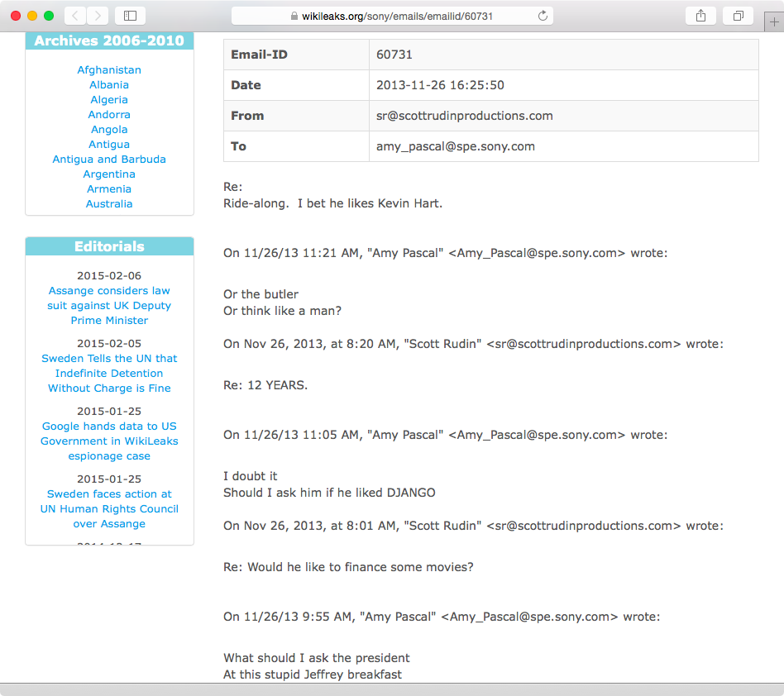
Task: Click the quote header 'On 11/26/13 9:55 AM'
Action: [442, 617]
